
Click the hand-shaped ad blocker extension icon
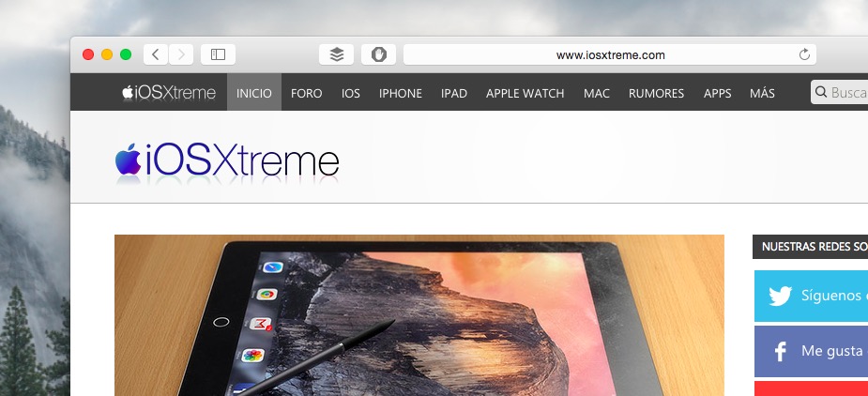pyautogui.click(x=379, y=54)
